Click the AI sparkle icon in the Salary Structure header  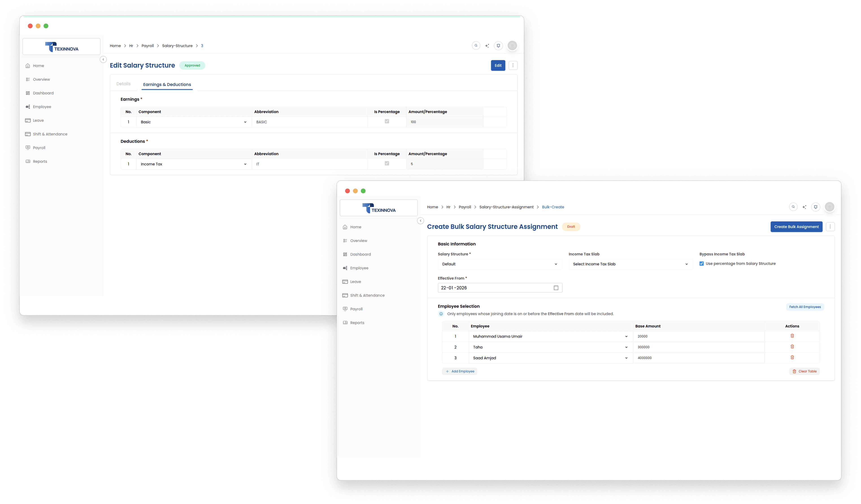487,46
